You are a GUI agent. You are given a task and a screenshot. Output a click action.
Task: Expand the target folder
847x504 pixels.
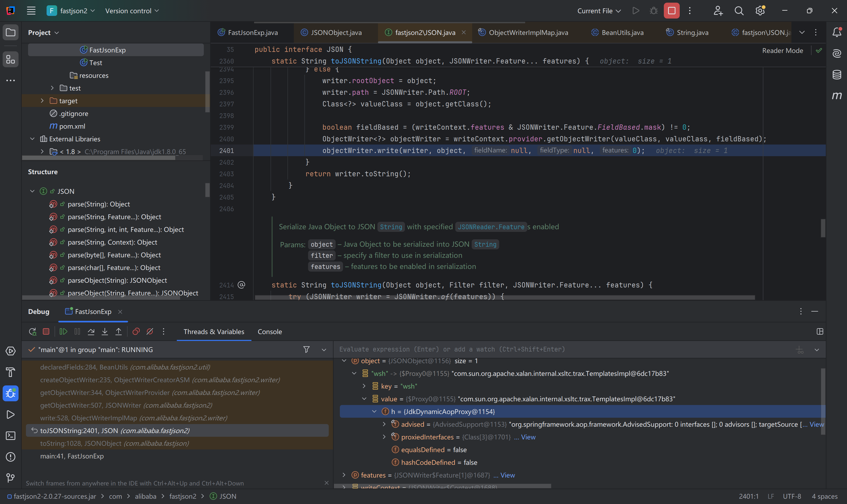(x=42, y=101)
